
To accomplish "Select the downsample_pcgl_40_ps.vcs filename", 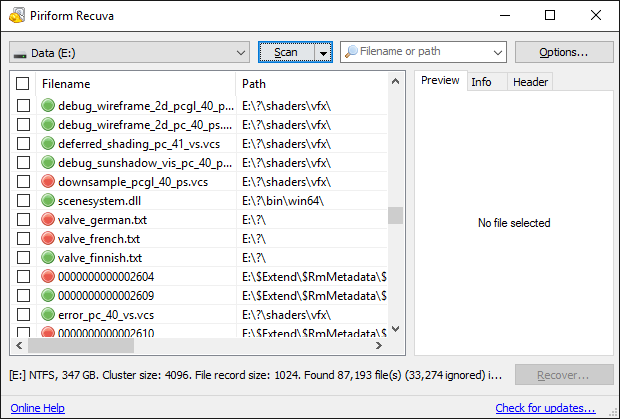I will click(x=133, y=182).
